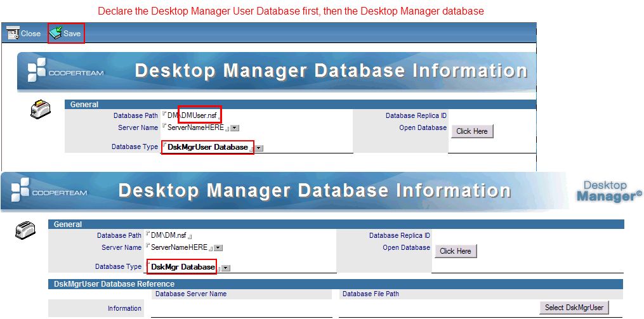Edit Database Path field DM\DMUser.nsf

(192, 116)
